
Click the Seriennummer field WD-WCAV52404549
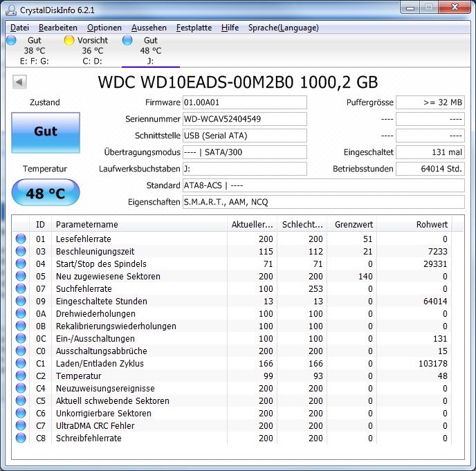pos(245,119)
